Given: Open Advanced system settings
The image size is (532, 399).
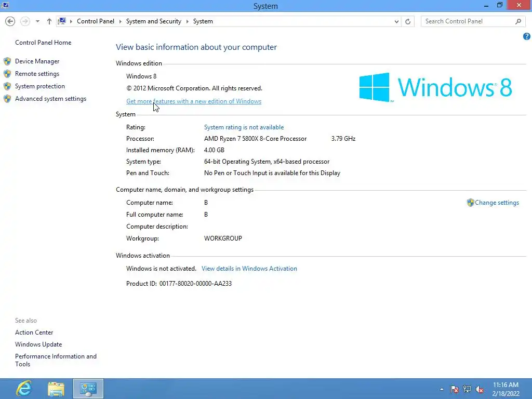Looking at the screenshot, I should [50, 99].
